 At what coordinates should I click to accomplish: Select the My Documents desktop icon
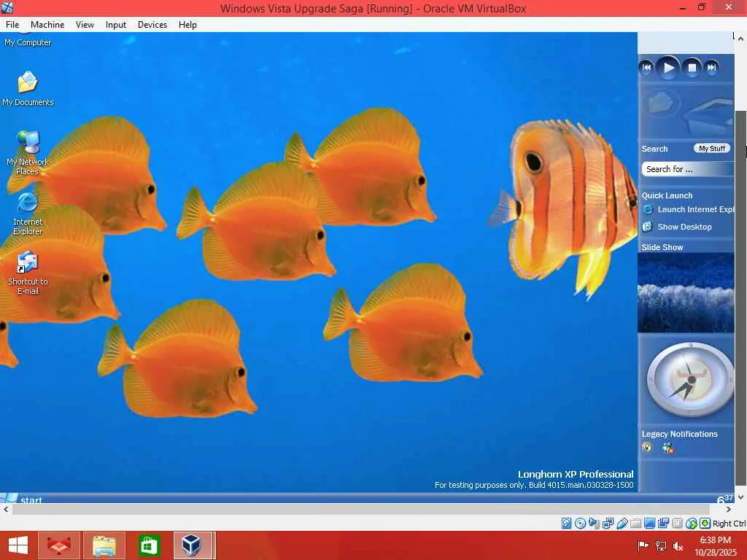(x=28, y=88)
